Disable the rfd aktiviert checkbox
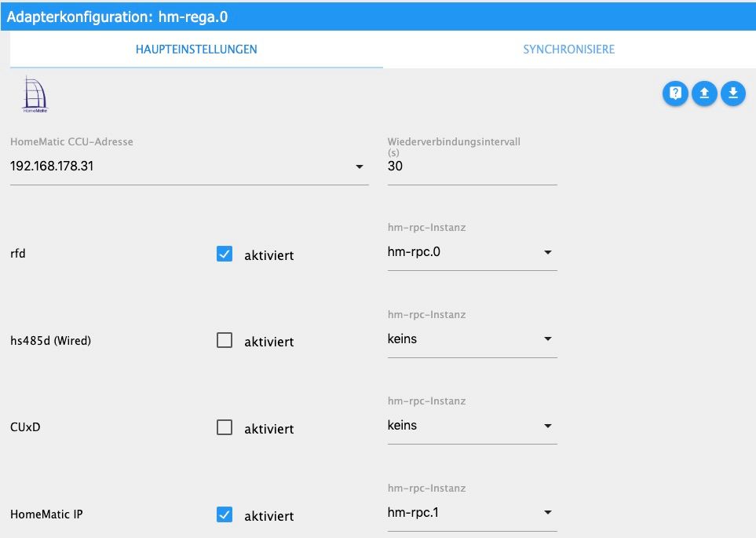This screenshot has height=538, width=756. coord(225,254)
